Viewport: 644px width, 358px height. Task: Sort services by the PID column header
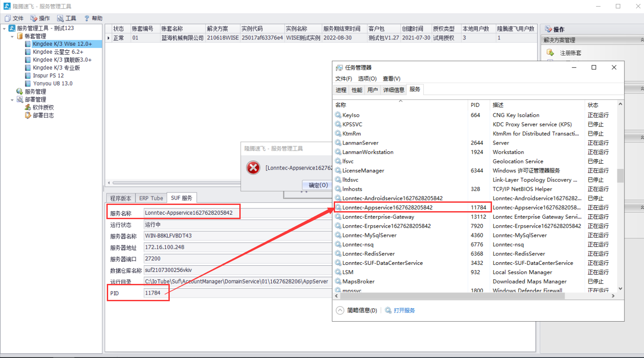479,105
